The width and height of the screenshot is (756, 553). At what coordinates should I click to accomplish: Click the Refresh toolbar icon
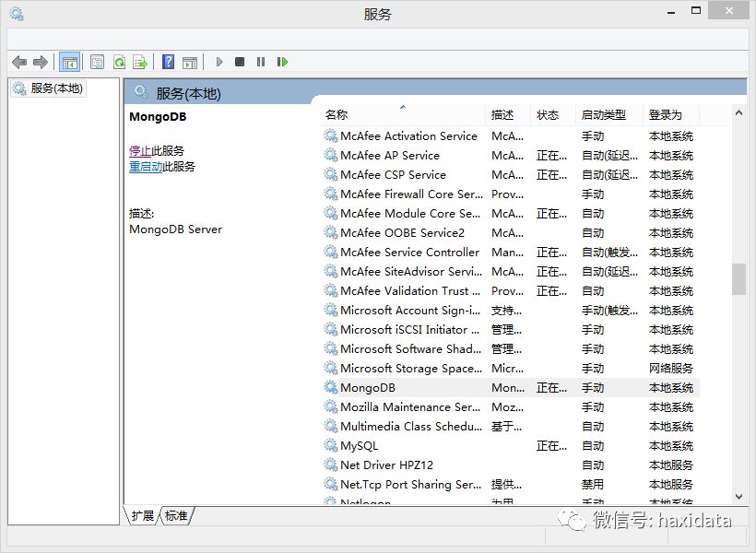click(x=119, y=62)
